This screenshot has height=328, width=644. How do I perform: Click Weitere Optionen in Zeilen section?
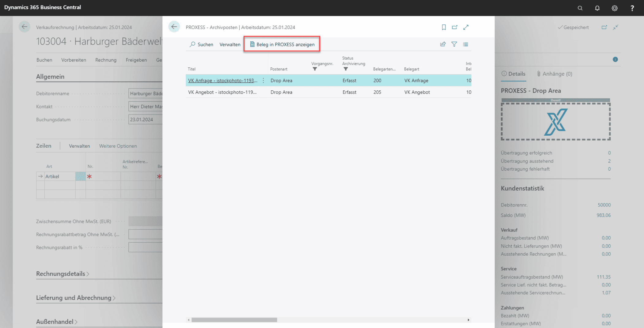click(x=118, y=146)
